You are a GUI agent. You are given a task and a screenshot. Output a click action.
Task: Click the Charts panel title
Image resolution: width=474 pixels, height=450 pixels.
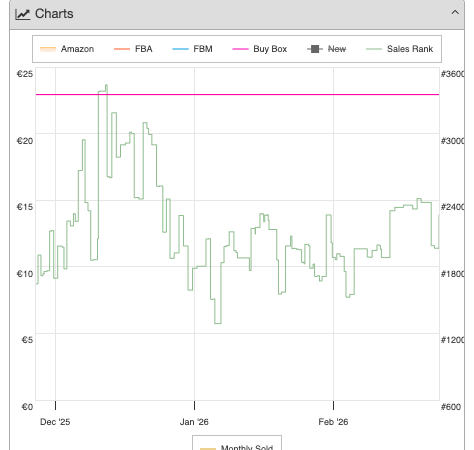point(54,14)
